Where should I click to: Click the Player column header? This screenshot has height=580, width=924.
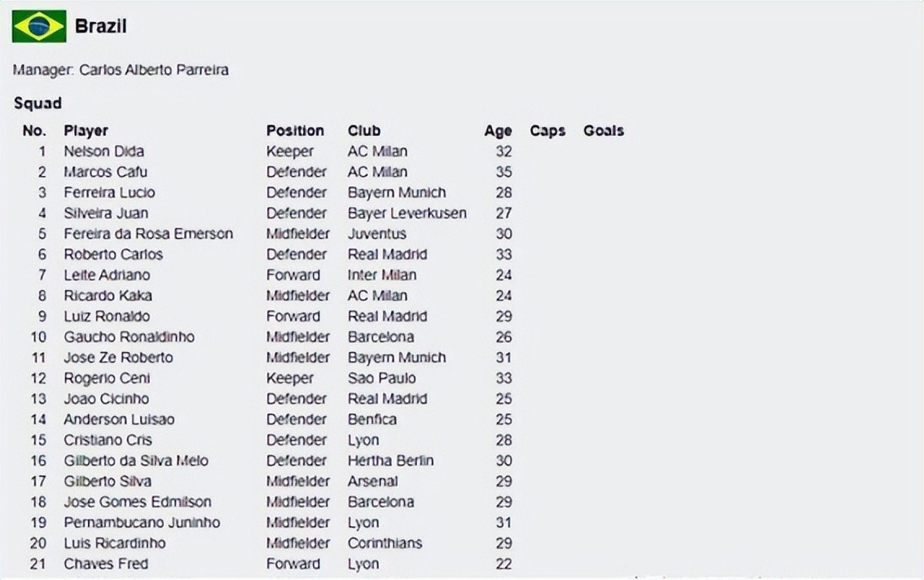click(x=86, y=131)
